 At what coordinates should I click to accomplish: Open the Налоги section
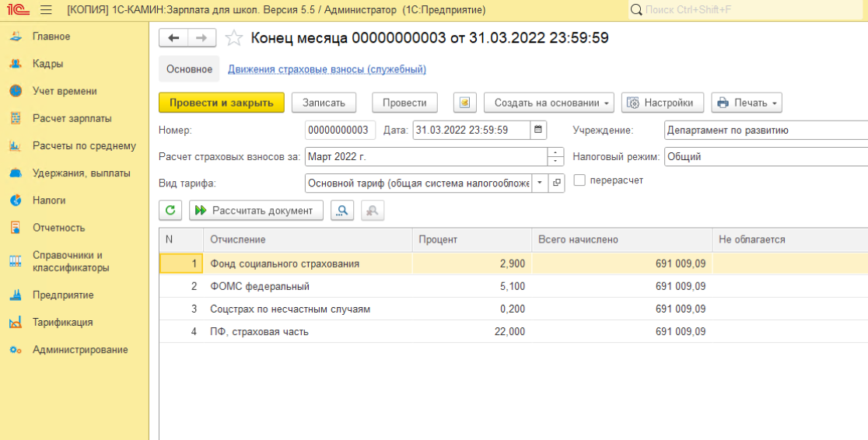(x=49, y=201)
